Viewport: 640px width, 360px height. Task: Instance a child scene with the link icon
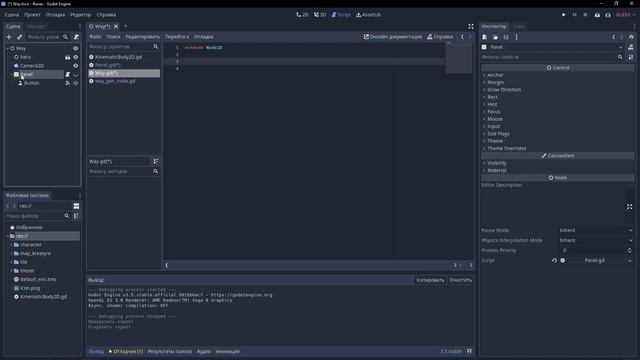[19, 37]
